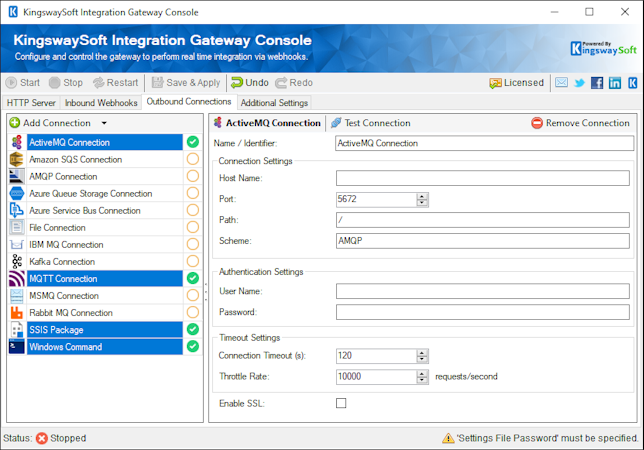Click the Test Connection button
This screenshot has width=644, height=450.
pyautogui.click(x=370, y=123)
